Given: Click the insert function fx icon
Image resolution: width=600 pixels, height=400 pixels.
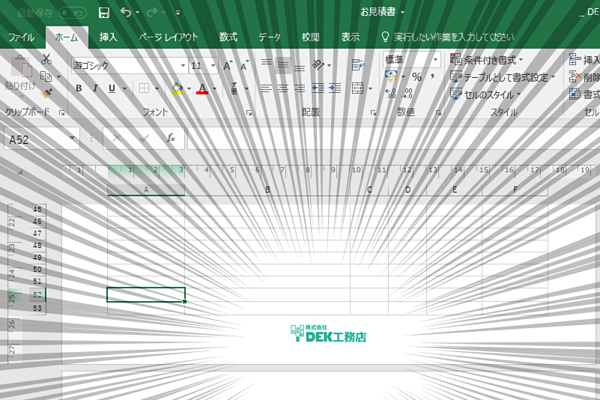Looking at the screenshot, I should [171, 137].
